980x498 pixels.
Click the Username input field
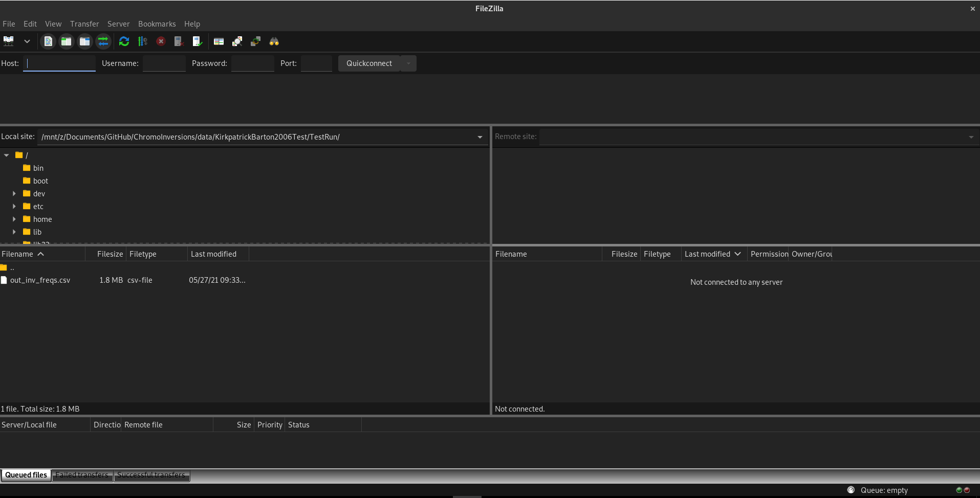tap(164, 63)
